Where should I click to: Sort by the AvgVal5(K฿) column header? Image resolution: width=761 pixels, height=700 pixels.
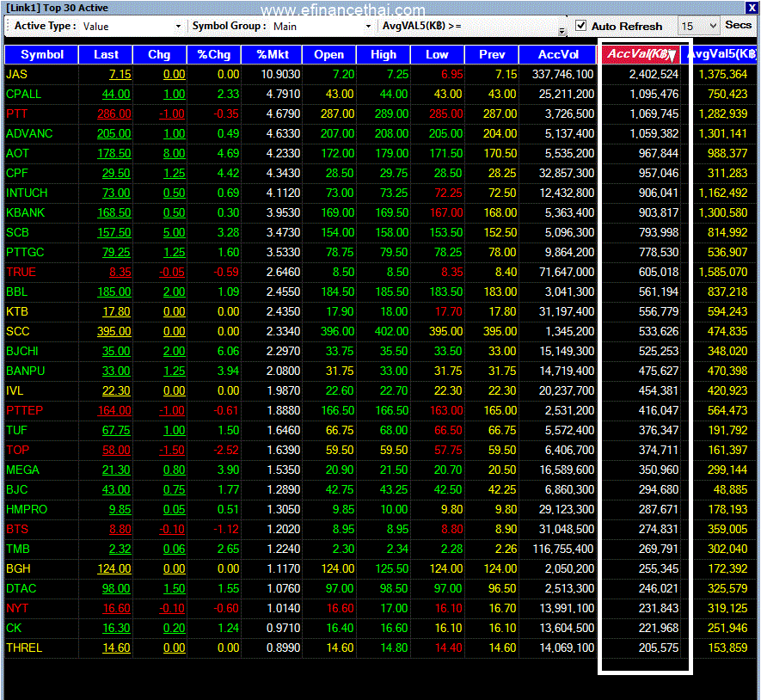pos(721,54)
